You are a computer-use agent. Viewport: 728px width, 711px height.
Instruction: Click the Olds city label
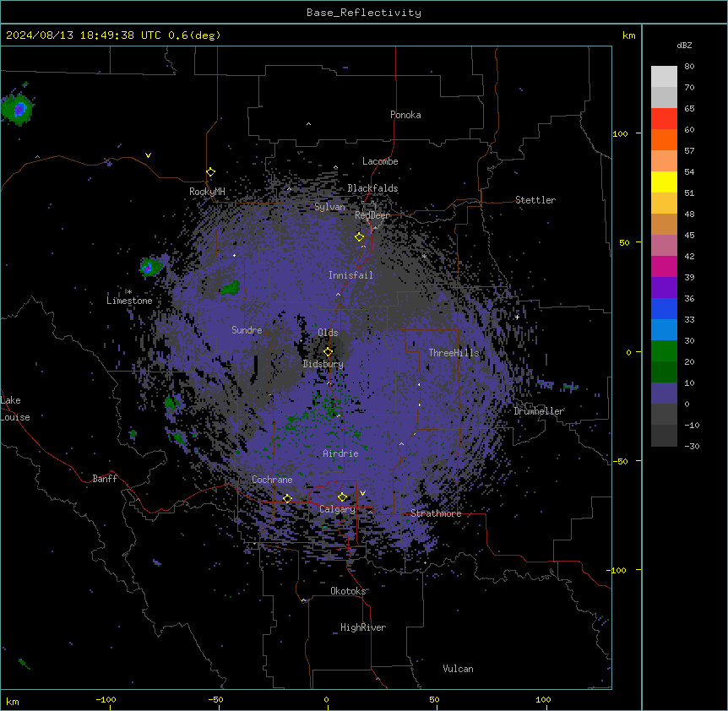[x=328, y=333]
